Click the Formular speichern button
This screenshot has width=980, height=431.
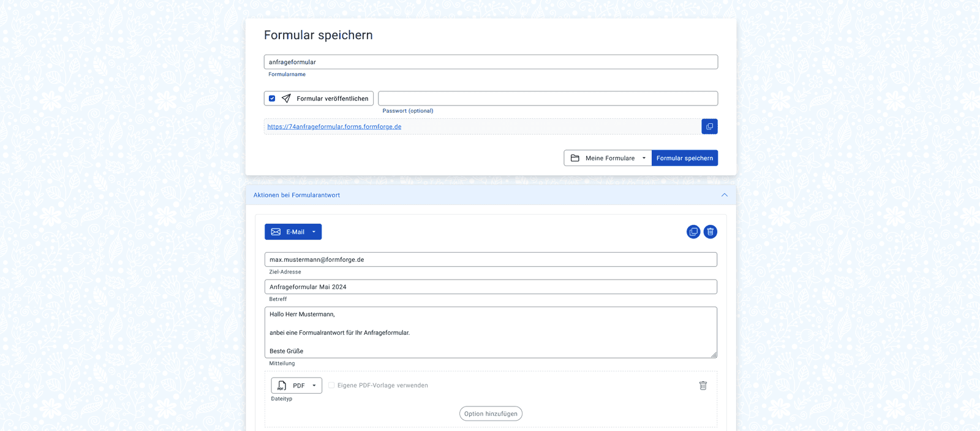click(684, 158)
